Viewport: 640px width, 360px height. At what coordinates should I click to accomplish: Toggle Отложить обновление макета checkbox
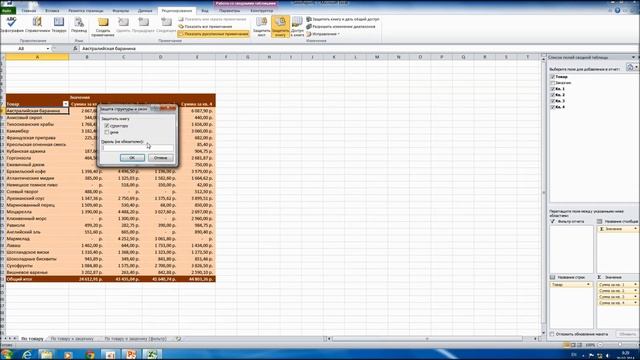pos(552,334)
